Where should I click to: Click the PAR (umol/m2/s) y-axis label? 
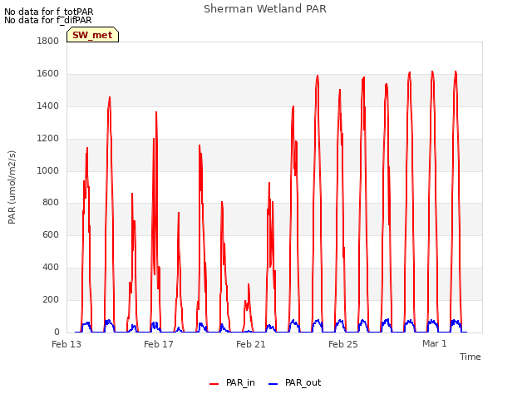pyautogui.click(x=12, y=187)
